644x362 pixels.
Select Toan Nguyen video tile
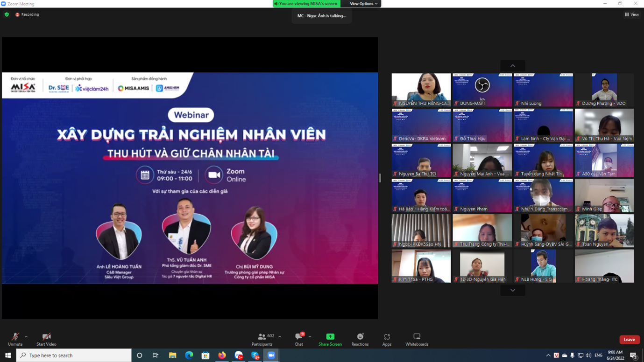pyautogui.click(x=604, y=231)
